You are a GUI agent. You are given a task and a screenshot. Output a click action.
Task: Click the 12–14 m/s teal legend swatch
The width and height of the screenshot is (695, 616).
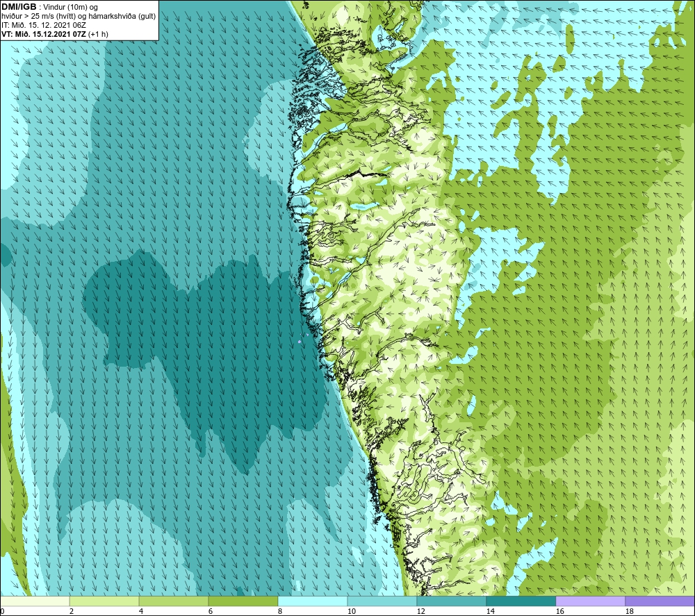(451, 601)
